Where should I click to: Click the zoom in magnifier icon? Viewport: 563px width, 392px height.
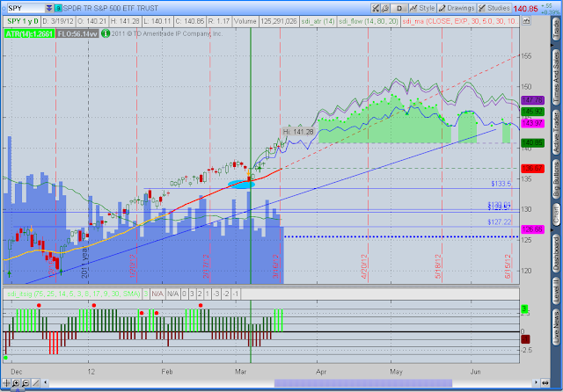[16, 383]
